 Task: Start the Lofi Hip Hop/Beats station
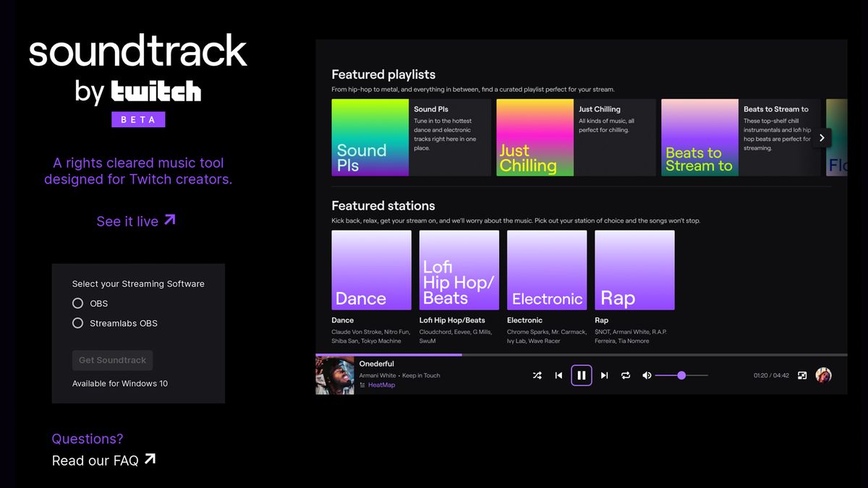coord(459,270)
